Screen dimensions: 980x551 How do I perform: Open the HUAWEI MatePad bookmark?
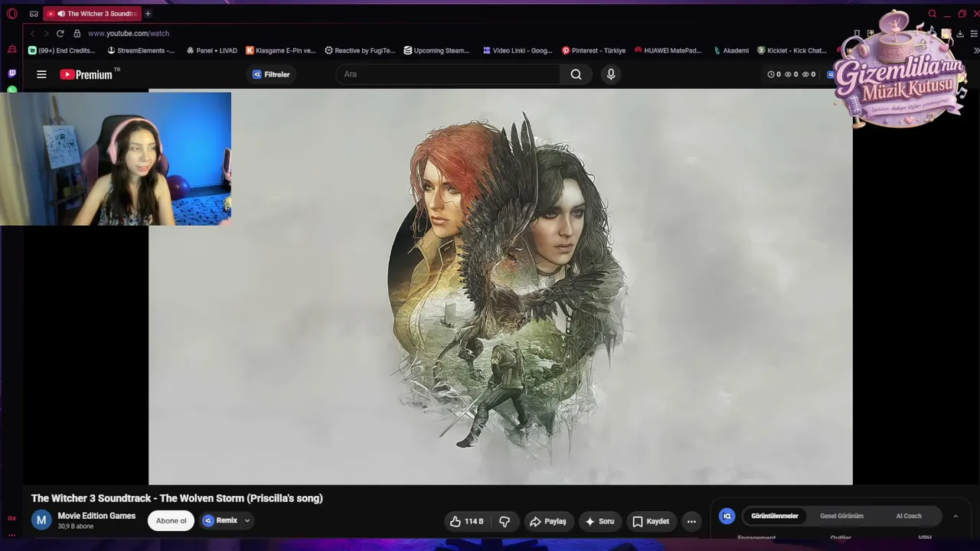coord(668,51)
